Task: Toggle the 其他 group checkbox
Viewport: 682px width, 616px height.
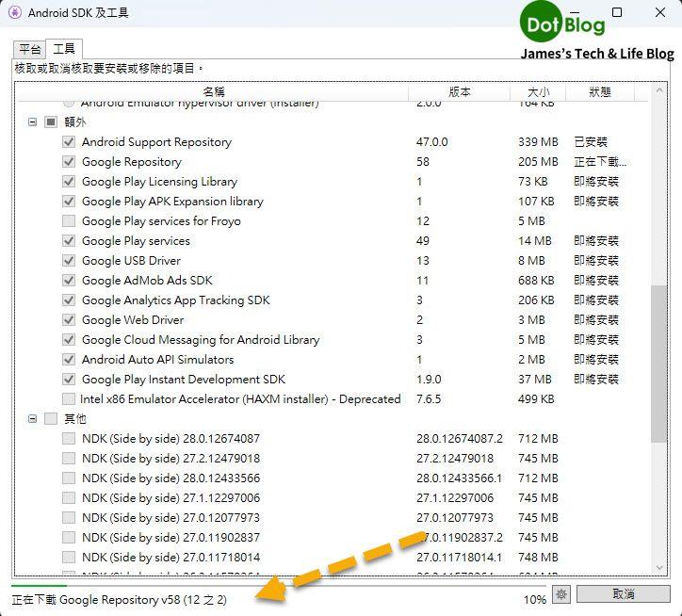Action: click(x=51, y=419)
